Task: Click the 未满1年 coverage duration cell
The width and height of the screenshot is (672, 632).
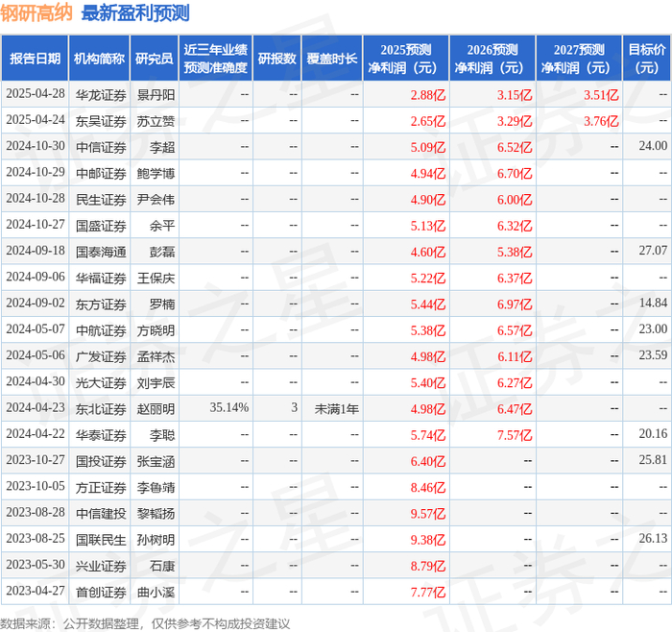Action: click(336, 408)
